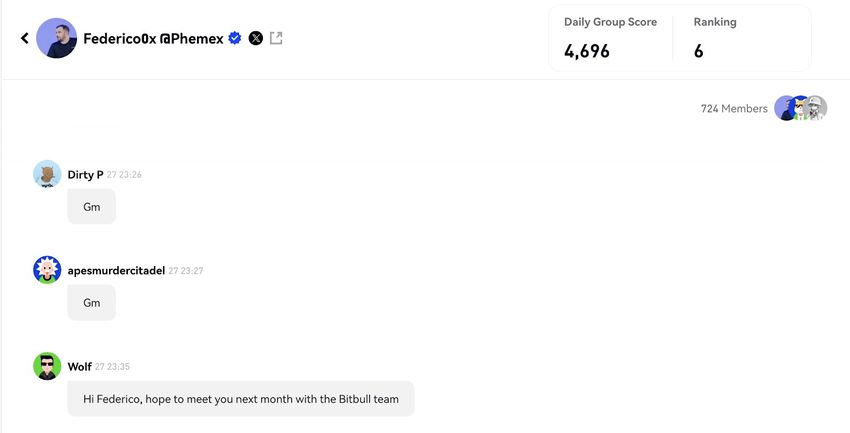Screen dimensions: 850x433
Task: Click apesmurdercitadel's avatar
Action: point(47,270)
